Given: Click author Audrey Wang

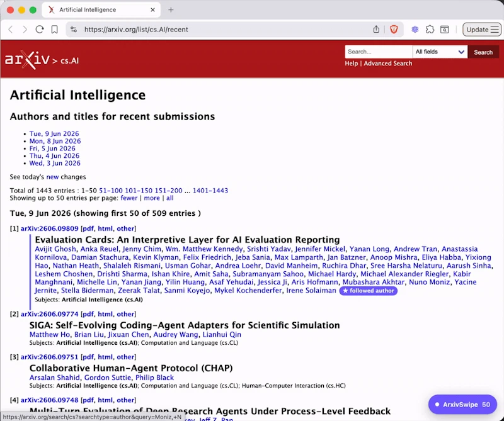Looking at the screenshot, I should coord(176,335).
